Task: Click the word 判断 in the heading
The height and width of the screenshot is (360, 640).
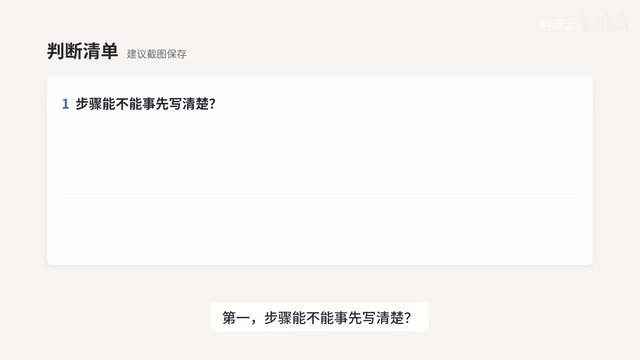Action: tap(65, 51)
